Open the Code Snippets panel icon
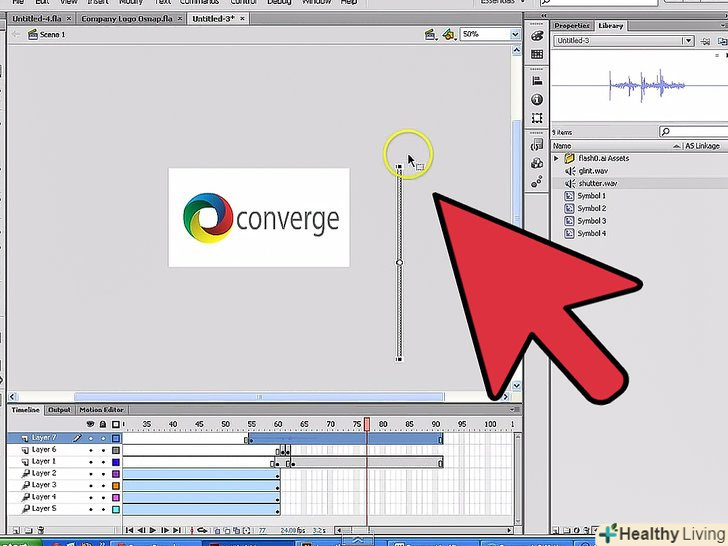 point(537,145)
